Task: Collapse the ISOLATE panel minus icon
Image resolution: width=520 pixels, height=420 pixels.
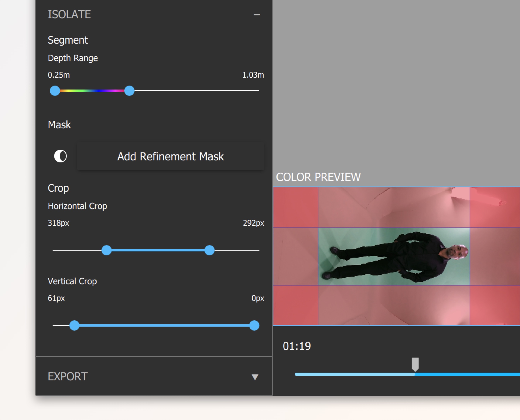Action: point(257,15)
